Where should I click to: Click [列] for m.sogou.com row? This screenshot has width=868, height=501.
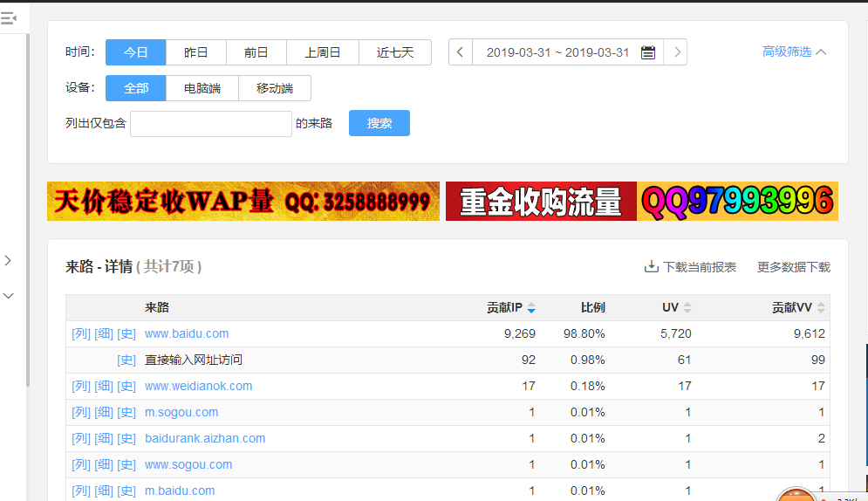[81, 413]
